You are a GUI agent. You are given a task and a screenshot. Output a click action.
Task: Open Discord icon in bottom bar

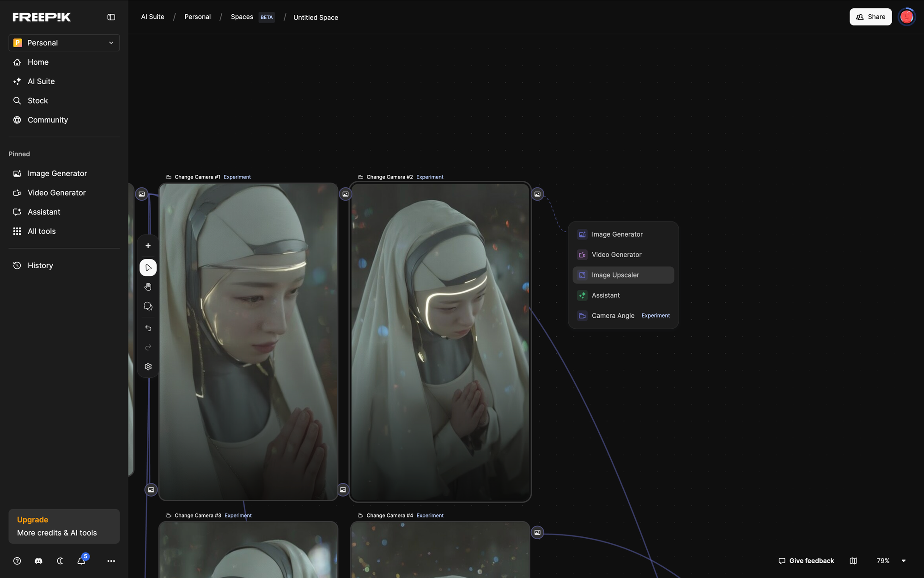[x=38, y=561]
